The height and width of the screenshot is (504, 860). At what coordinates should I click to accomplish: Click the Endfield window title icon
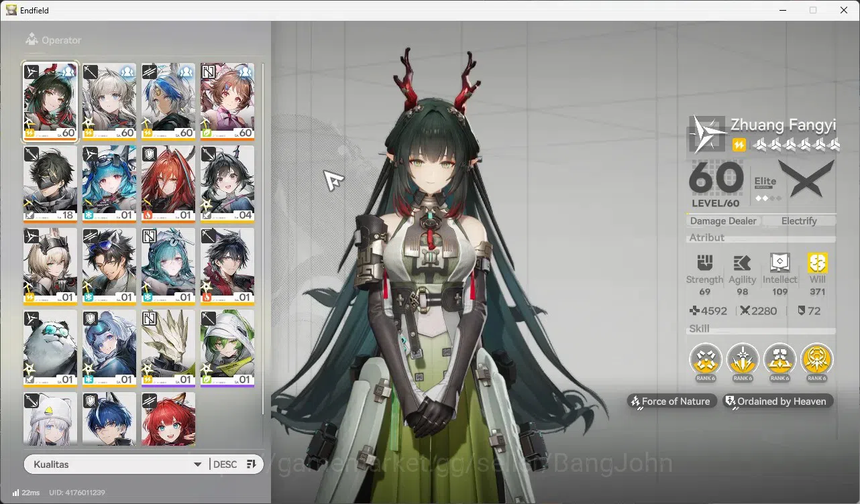tap(11, 10)
